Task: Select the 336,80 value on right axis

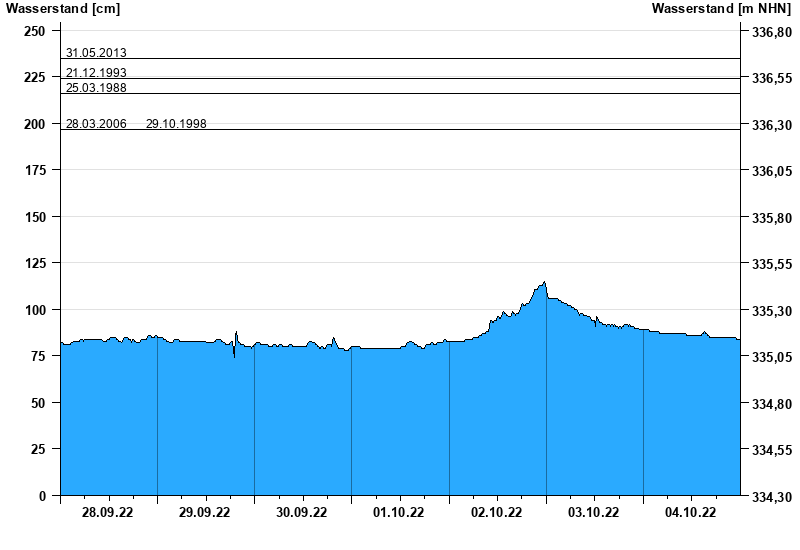Action: (770, 32)
